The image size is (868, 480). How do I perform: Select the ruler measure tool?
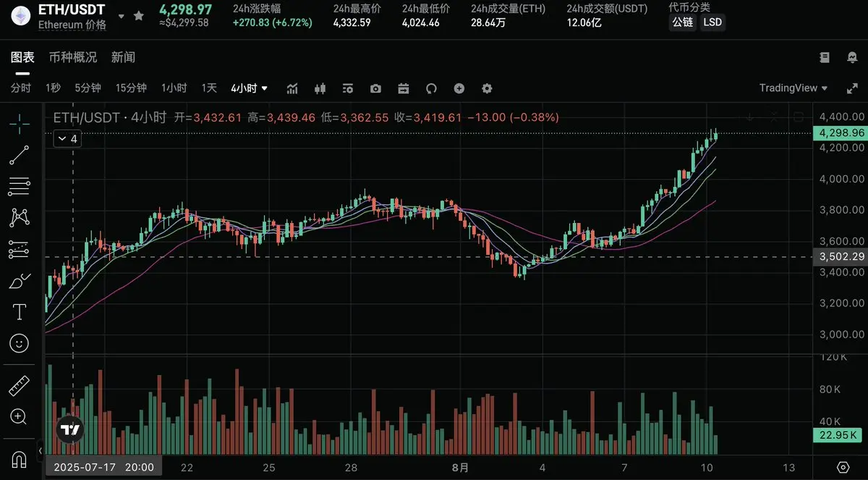click(20, 385)
